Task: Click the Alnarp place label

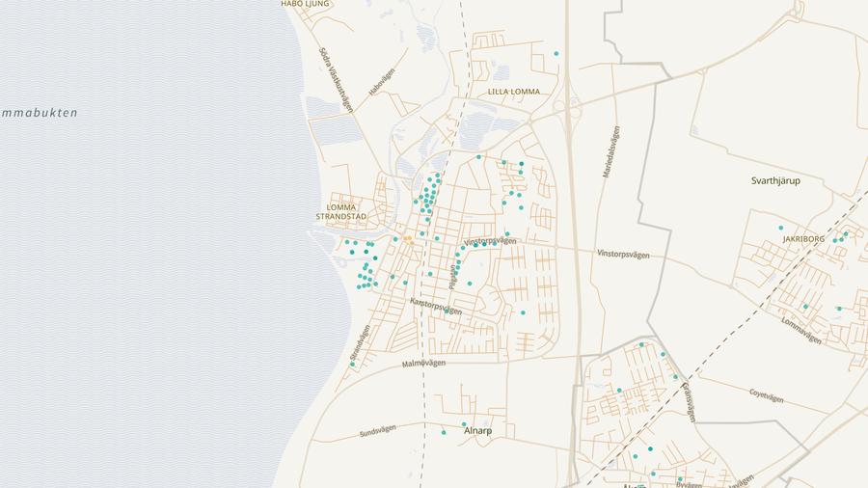Action: (477, 431)
